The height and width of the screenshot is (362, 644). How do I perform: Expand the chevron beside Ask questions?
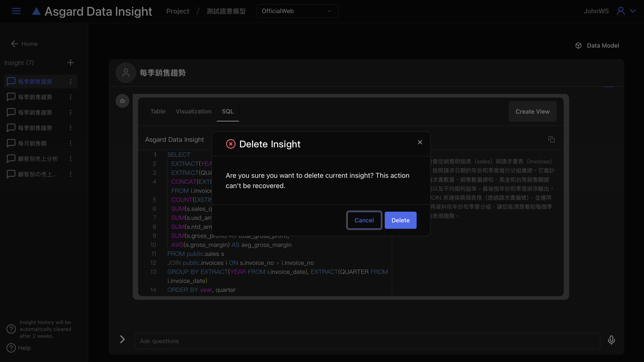(x=122, y=339)
